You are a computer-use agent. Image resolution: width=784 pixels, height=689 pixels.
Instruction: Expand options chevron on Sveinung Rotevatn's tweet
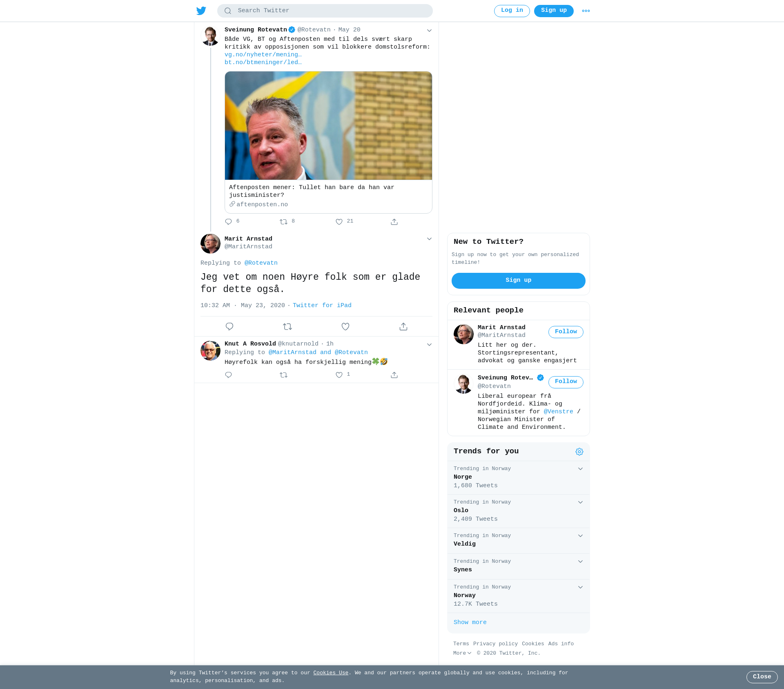(x=429, y=31)
